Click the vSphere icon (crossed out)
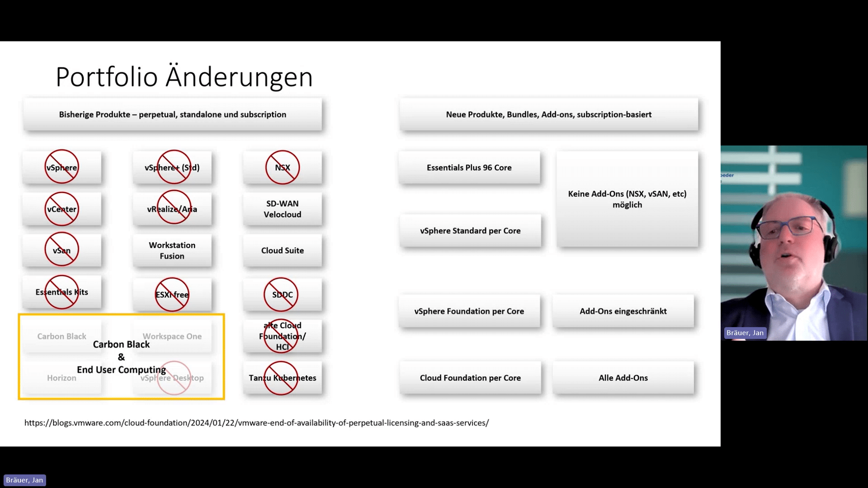868x488 pixels. coord(61,167)
